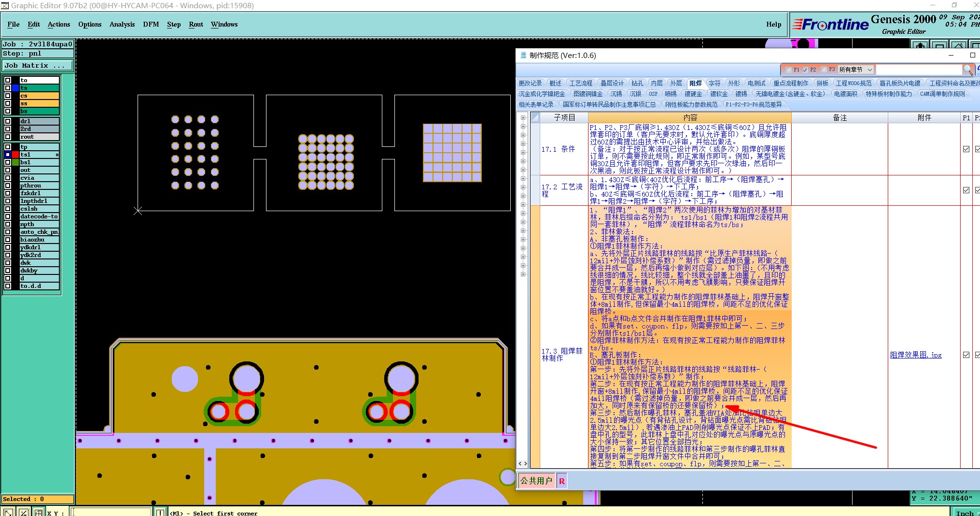This screenshot has width=980, height=516.
Task: Click the 子项目 column header
Action: coord(564,117)
